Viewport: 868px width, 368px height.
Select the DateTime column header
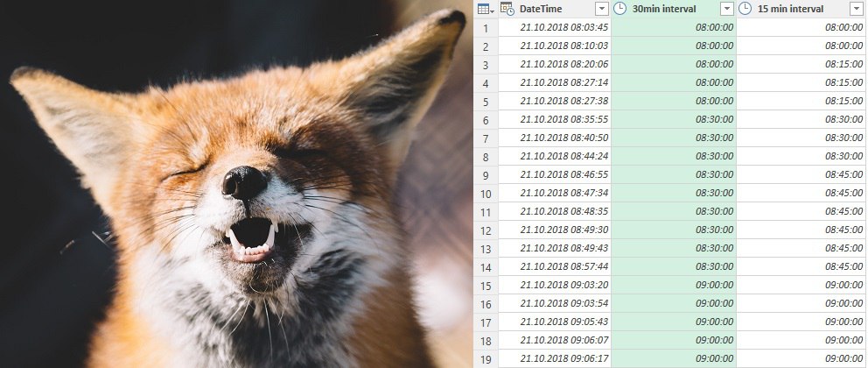(x=555, y=9)
